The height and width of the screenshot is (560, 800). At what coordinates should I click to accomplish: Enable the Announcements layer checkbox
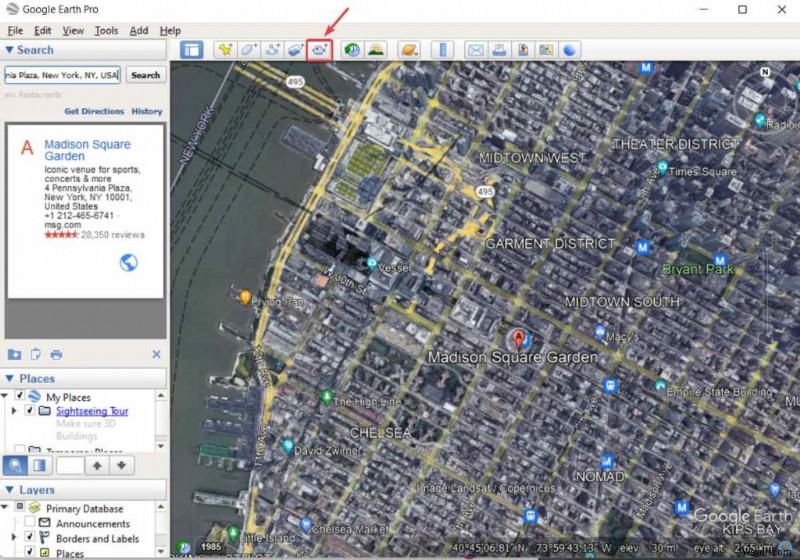tap(30, 521)
